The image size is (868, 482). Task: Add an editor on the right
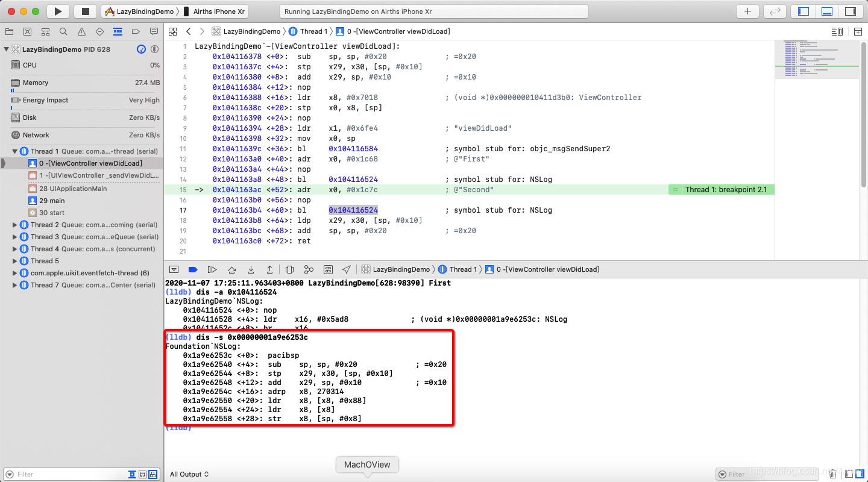click(x=857, y=31)
